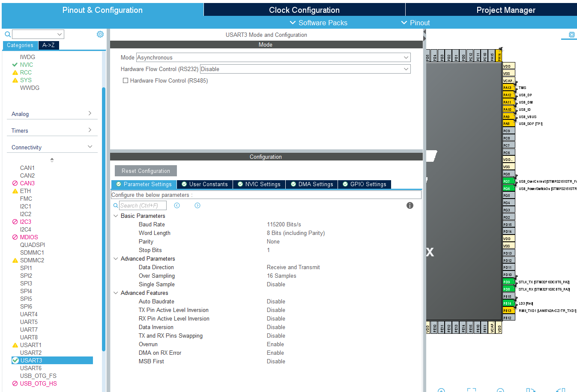
Task: Enable Hardware Flow Control (RS485) checkbox
Action: coord(126,80)
